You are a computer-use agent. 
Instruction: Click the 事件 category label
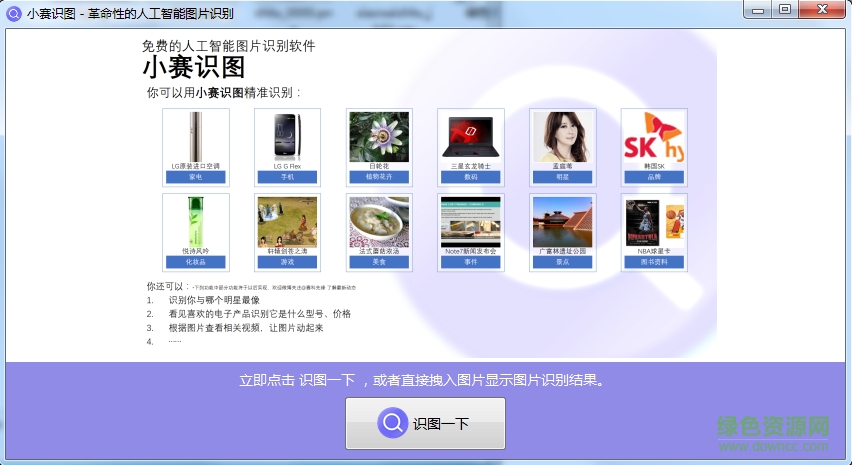pyautogui.click(x=471, y=262)
